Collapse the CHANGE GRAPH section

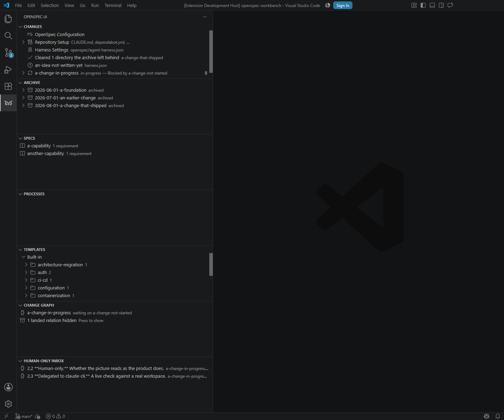click(x=20, y=305)
